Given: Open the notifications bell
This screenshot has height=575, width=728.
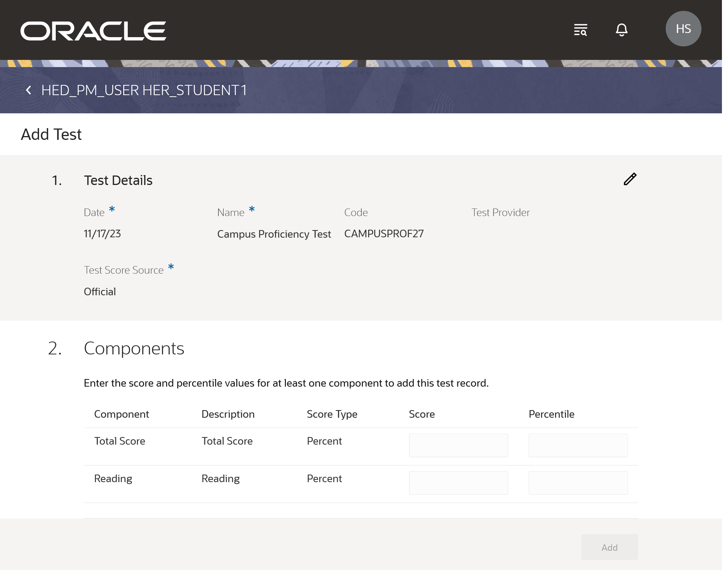Looking at the screenshot, I should [x=621, y=30].
